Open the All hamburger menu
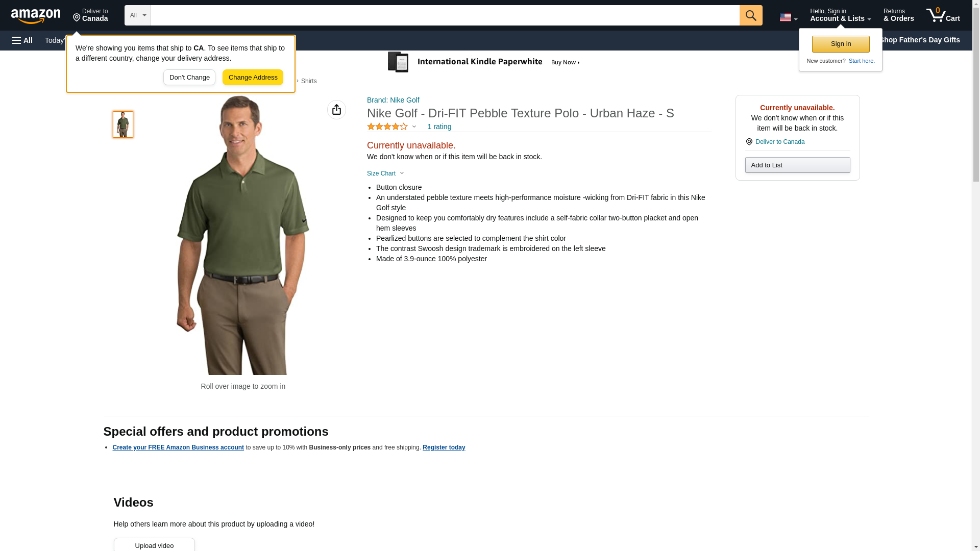Screen dimensions: 980x551 22,40
